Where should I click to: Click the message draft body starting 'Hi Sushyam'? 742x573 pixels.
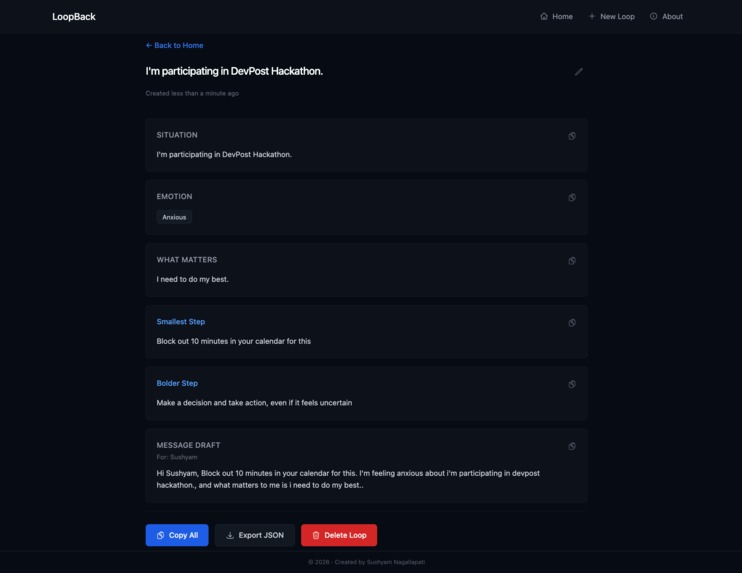pyautogui.click(x=348, y=479)
